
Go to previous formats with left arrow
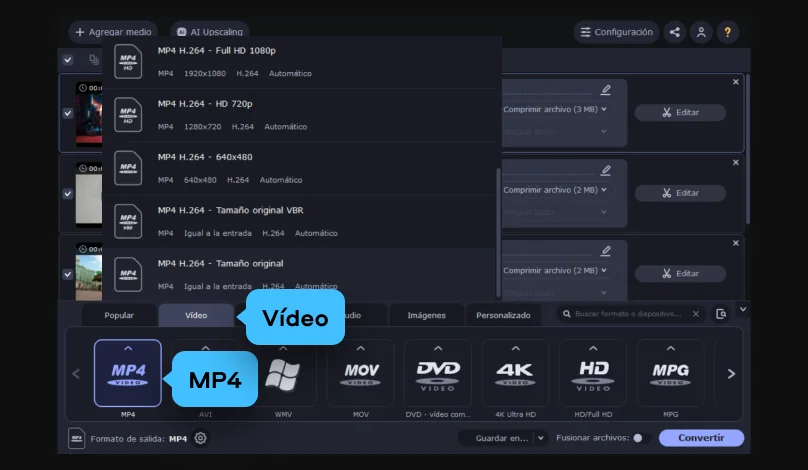[x=76, y=374]
